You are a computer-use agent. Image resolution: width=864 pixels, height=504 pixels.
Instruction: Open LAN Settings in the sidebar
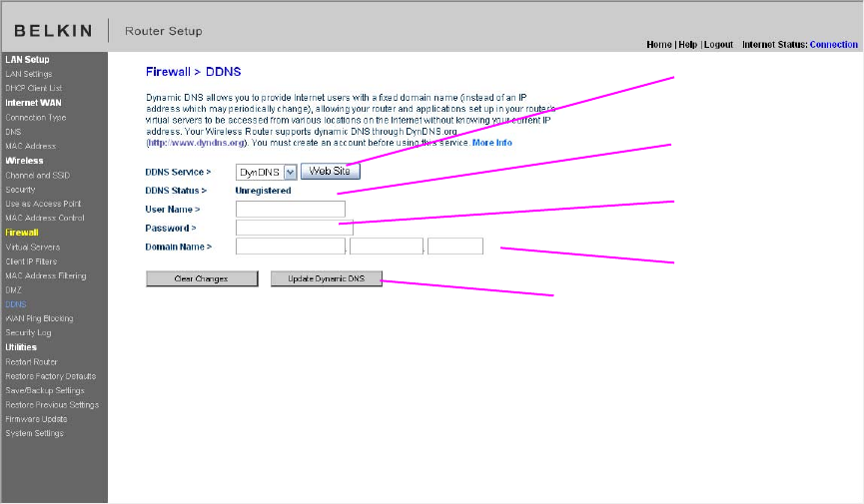coord(29,74)
